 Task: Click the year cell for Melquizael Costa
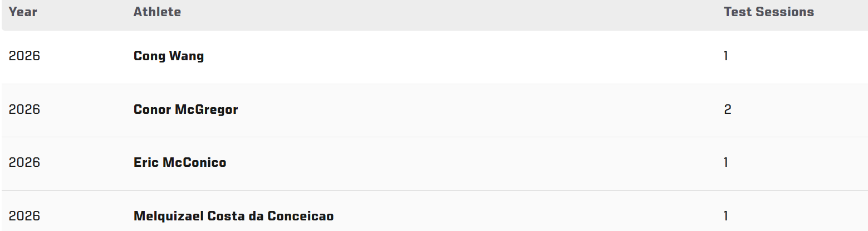(24, 216)
